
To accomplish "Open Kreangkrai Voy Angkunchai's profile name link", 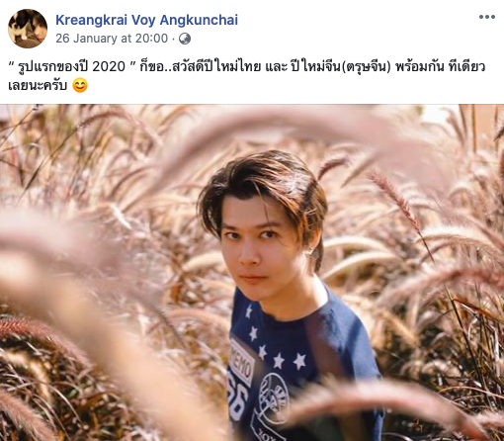I will tap(146, 20).
